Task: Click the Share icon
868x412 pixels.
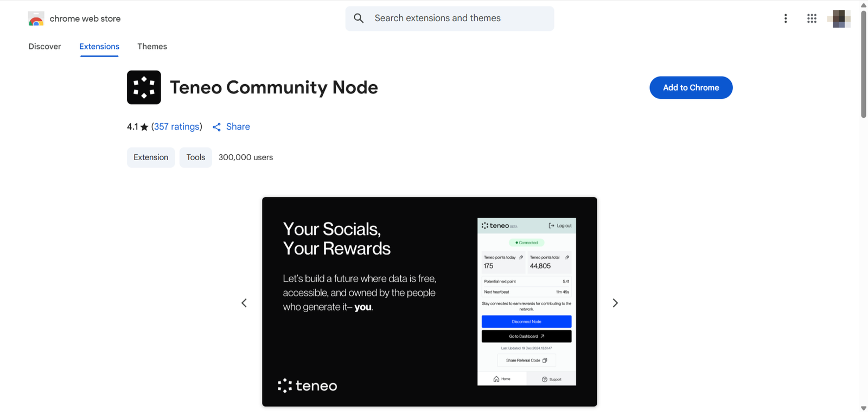Action: click(217, 127)
